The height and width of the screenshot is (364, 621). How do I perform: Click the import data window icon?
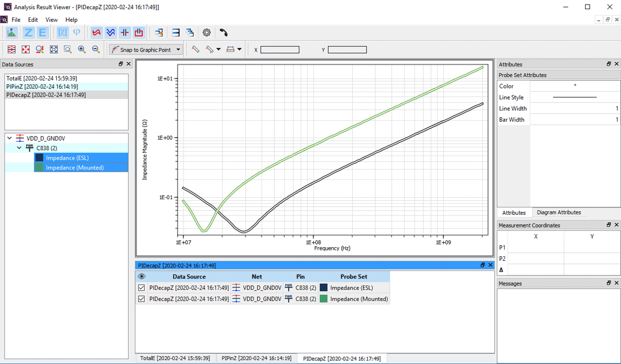pos(159,33)
